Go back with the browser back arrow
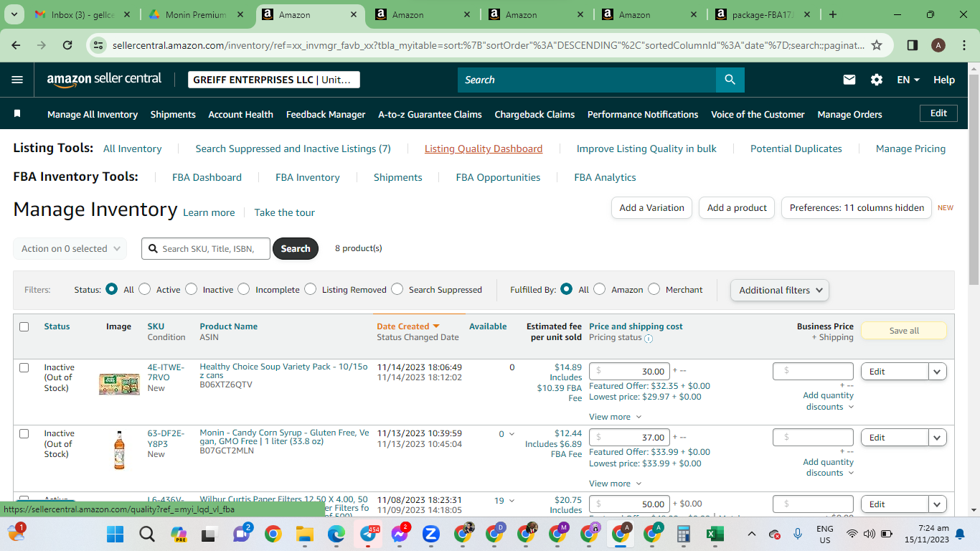Screen dimensions: 980x551 coord(17,45)
